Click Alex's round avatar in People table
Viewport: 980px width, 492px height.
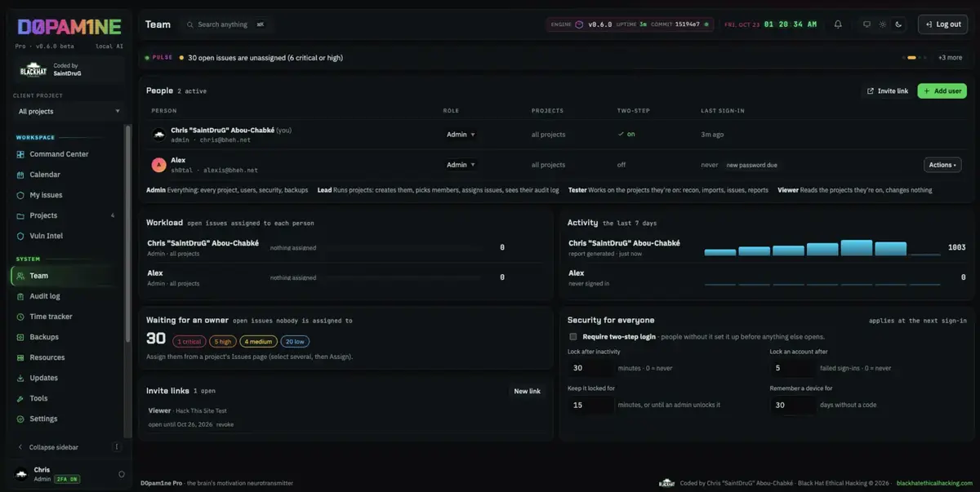point(158,165)
